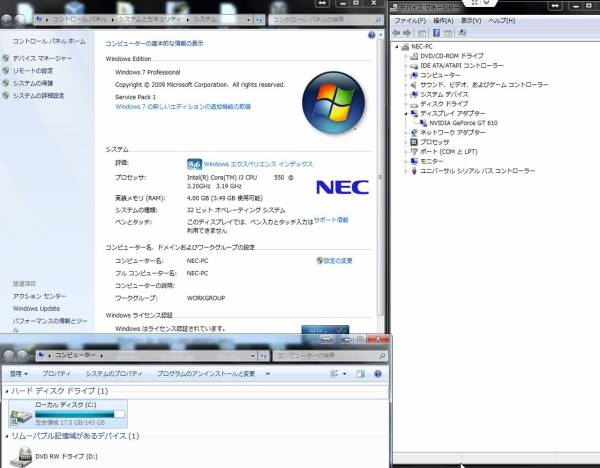Click the Windows Experience score badge icon

click(x=194, y=164)
